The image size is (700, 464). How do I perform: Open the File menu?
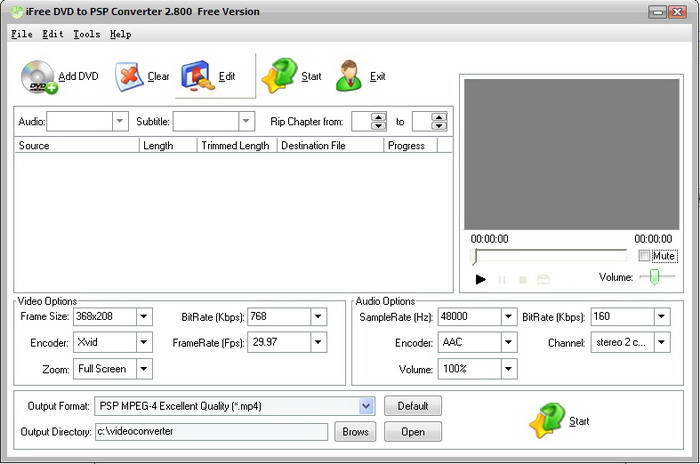point(22,34)
